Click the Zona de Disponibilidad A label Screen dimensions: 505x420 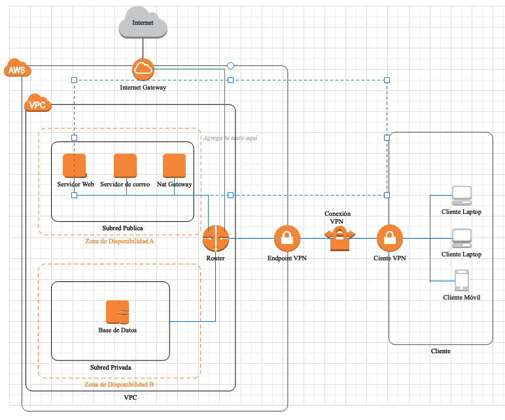pos(119,241)
